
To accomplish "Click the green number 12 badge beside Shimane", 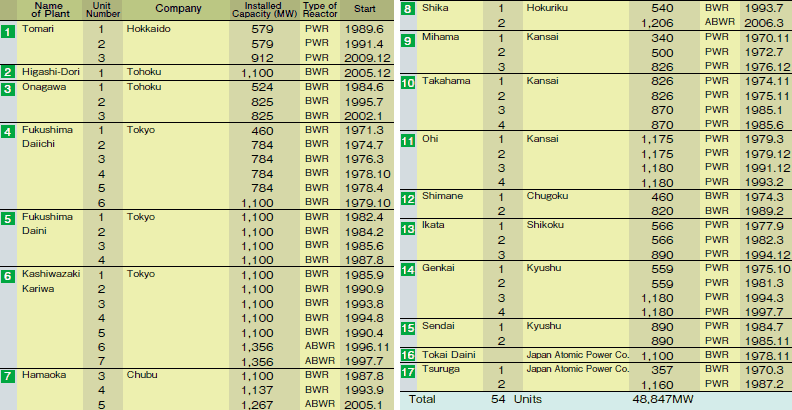I will point(408,198).
